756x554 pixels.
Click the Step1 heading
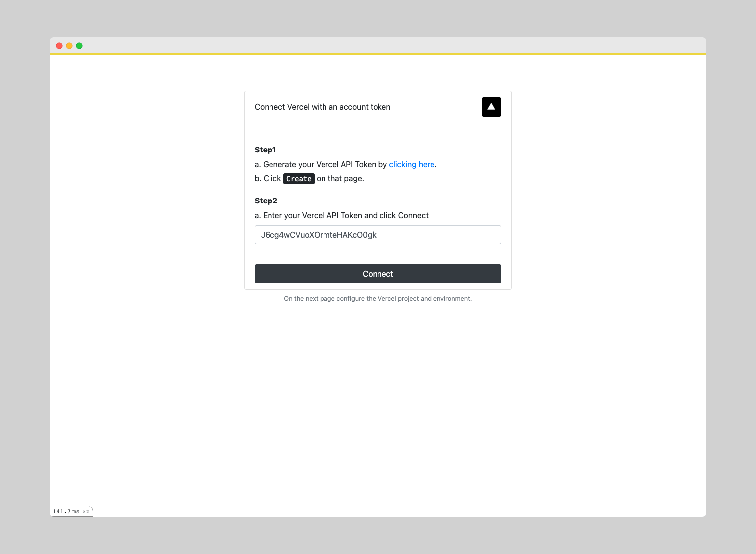point(265,150)
